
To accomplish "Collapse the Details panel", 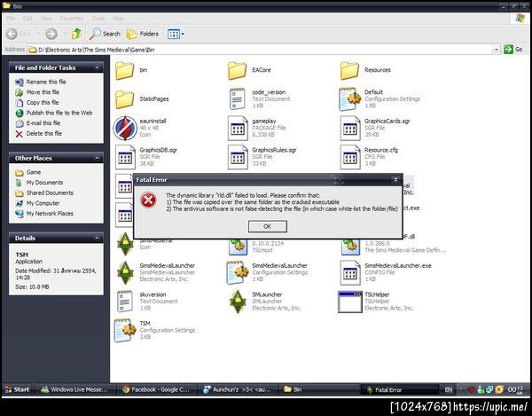I will pos(97,238).
